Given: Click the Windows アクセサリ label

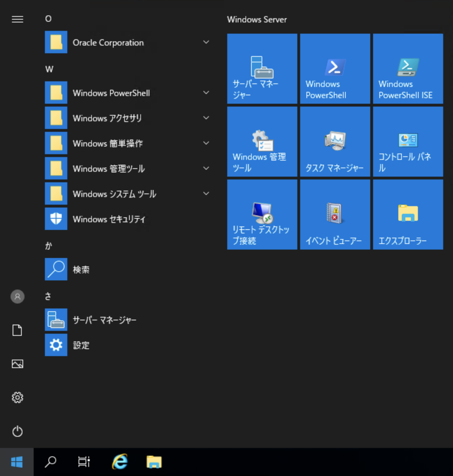Looking at the screenshot, I should click(107, 118).
